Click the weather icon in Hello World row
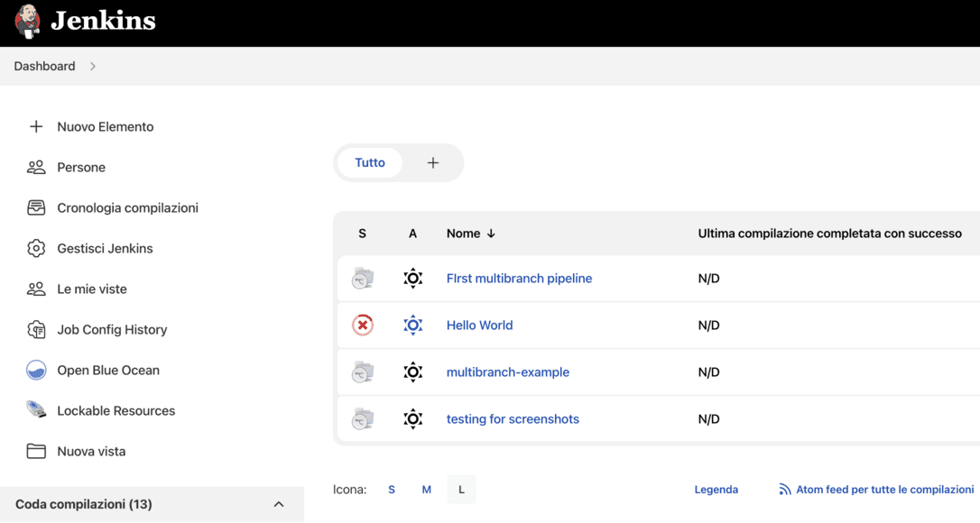Image resolution: width=980 pixels, height=523 pixels. 412,326
